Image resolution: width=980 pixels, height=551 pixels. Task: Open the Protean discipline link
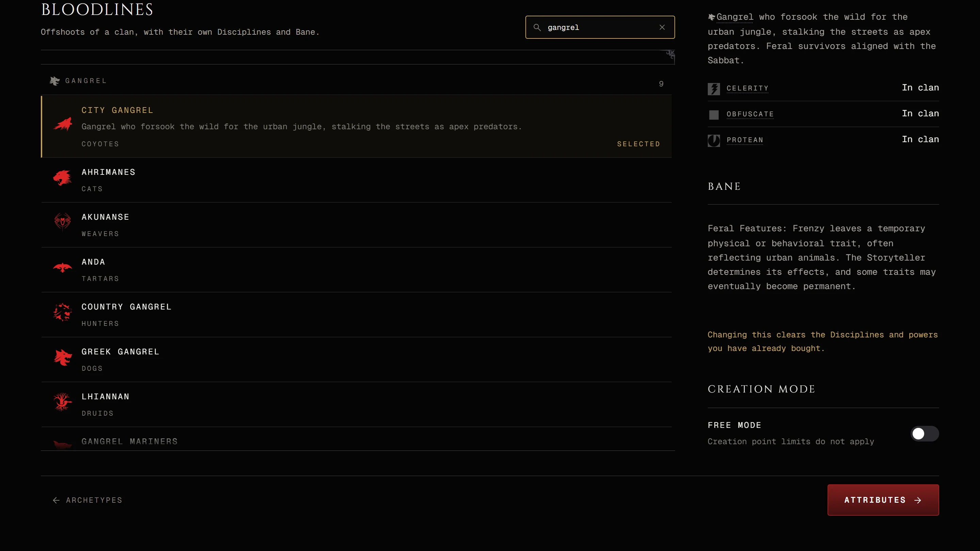pyautogui.click(x=745, y=140)
